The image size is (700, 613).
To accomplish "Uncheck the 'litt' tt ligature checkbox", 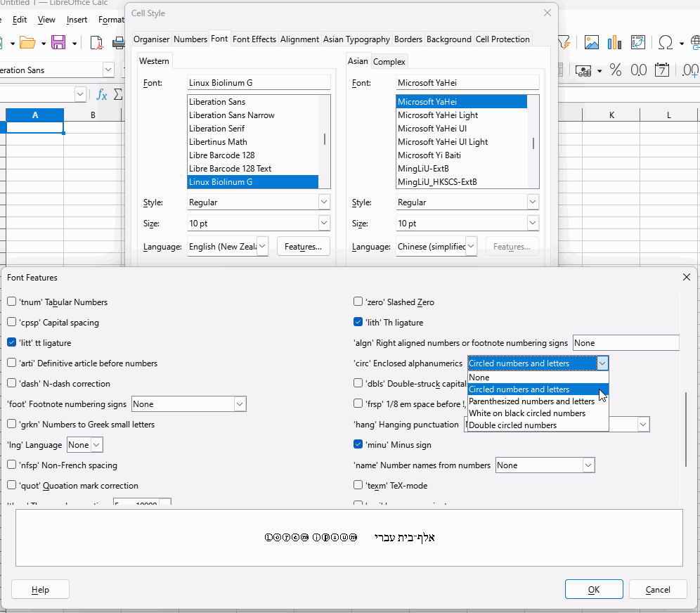I will (x=12, y=343).
